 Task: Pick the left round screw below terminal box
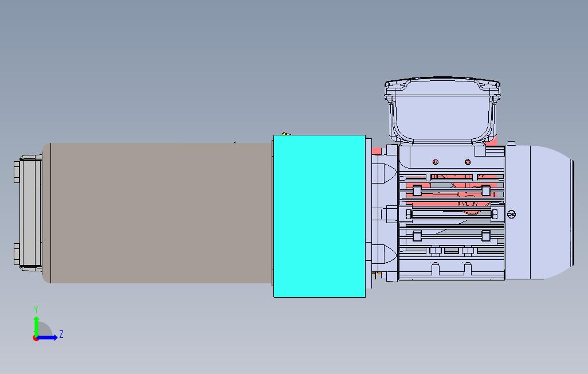pos(436,162)
